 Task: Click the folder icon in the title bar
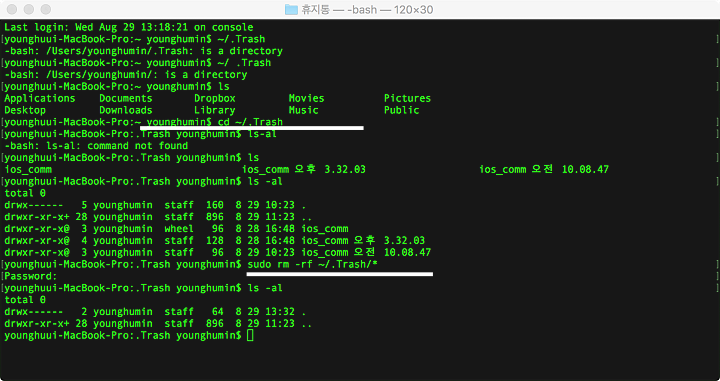[291, 10]
